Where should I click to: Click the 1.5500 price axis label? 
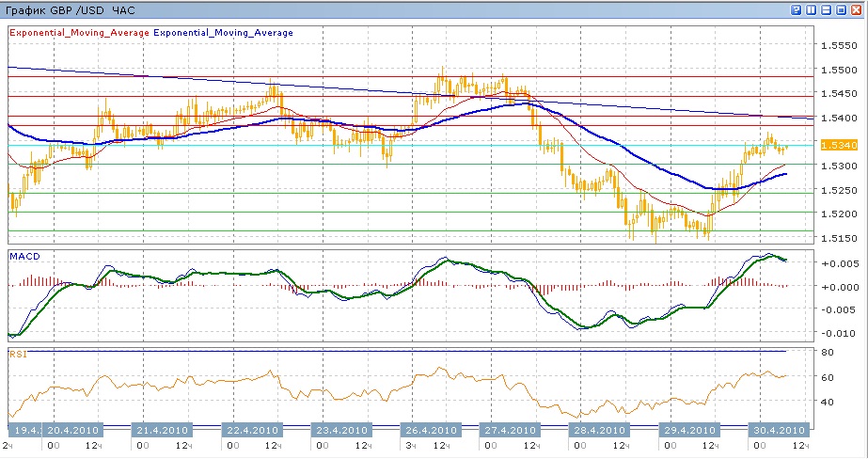click(836, 71)
